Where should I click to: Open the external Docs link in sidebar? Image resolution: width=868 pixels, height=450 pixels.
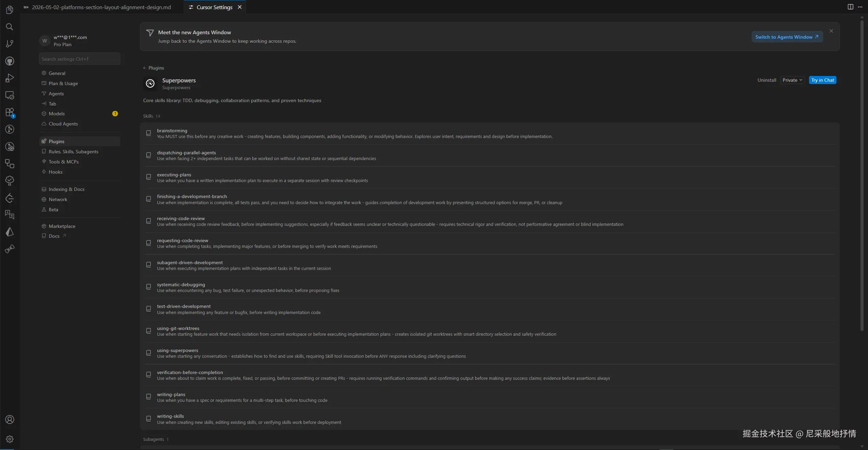tap(80, 236)
